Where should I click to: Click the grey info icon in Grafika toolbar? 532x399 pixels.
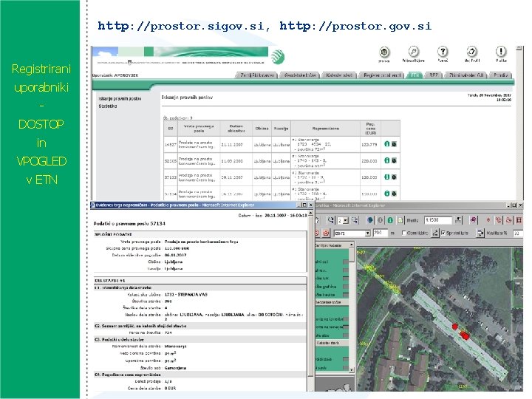tap(380, 220)
